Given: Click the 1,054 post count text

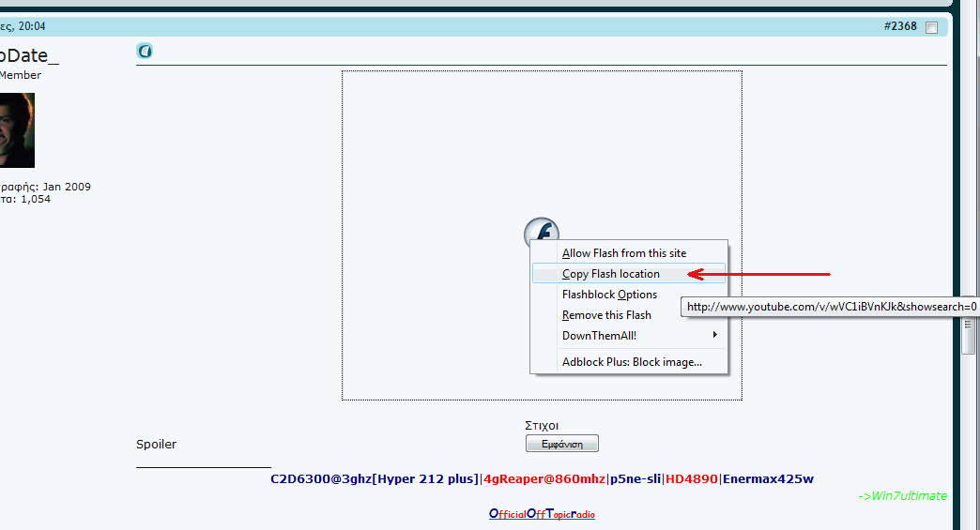Looking at the screenshot, I should [36, 199].
